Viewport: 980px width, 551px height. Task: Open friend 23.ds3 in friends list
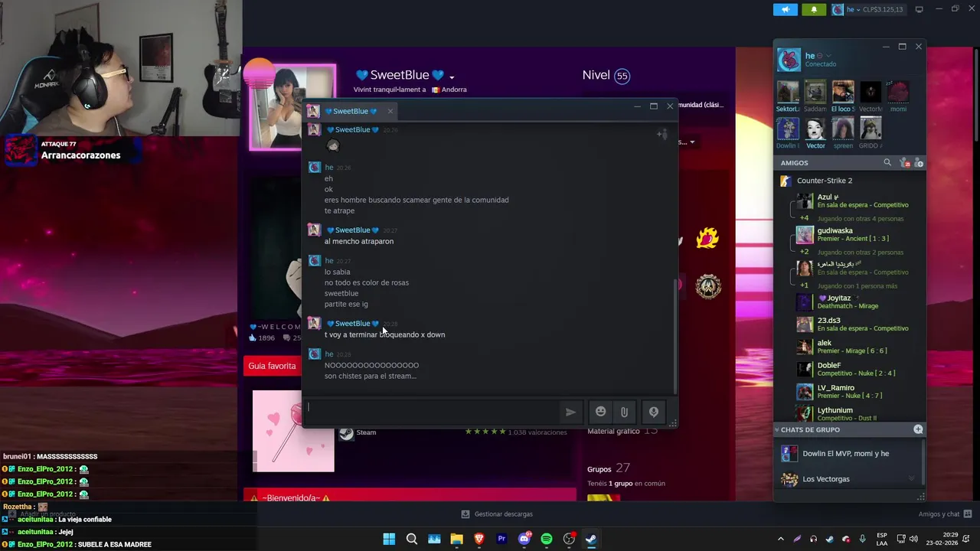857,324
